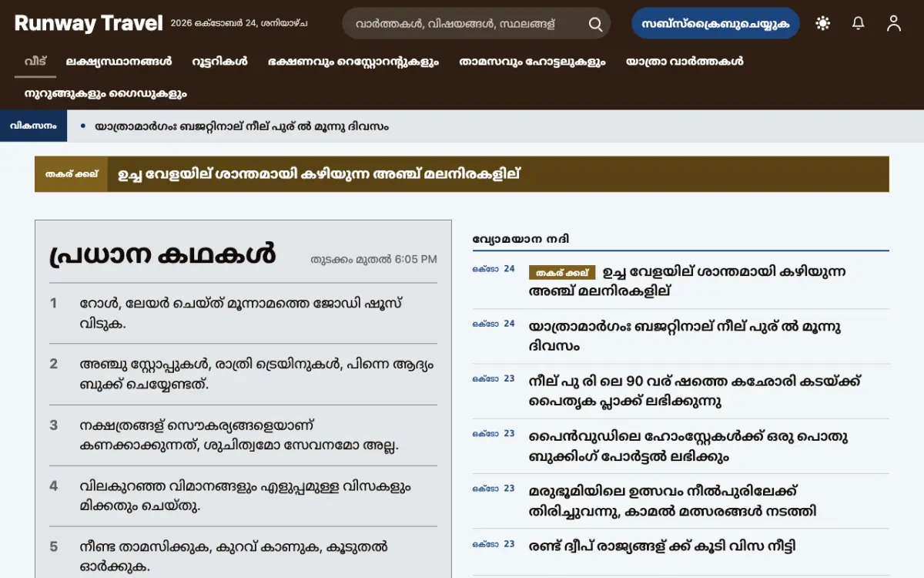Click the search magnifier icon
The height and width of the screenshot is (578, 924).
click(595, 24)
